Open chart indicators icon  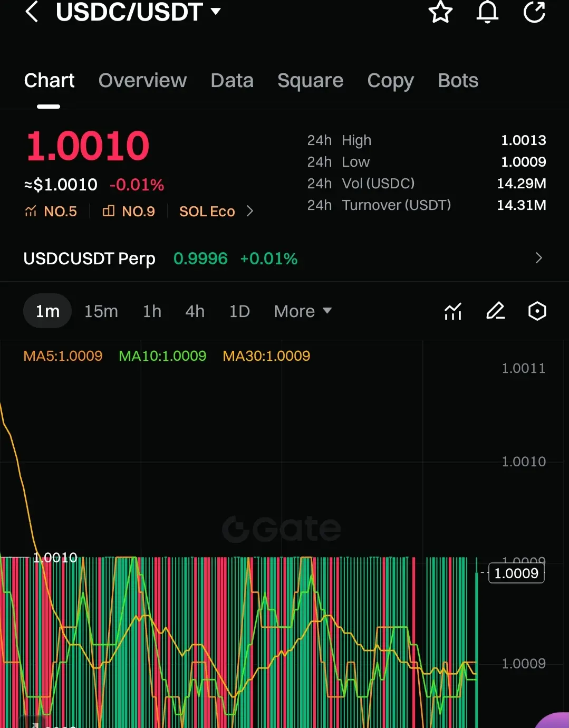pos(453,311)
